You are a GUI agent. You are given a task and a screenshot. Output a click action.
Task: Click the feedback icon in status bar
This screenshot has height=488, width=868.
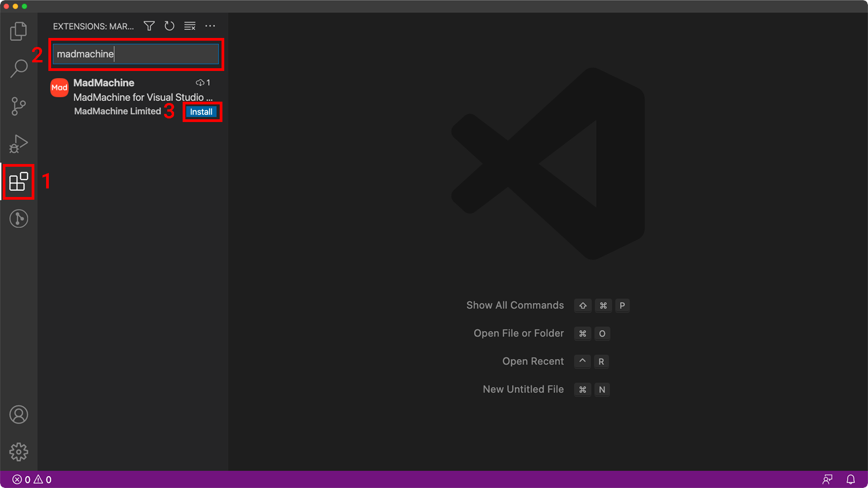pos(827,479)
